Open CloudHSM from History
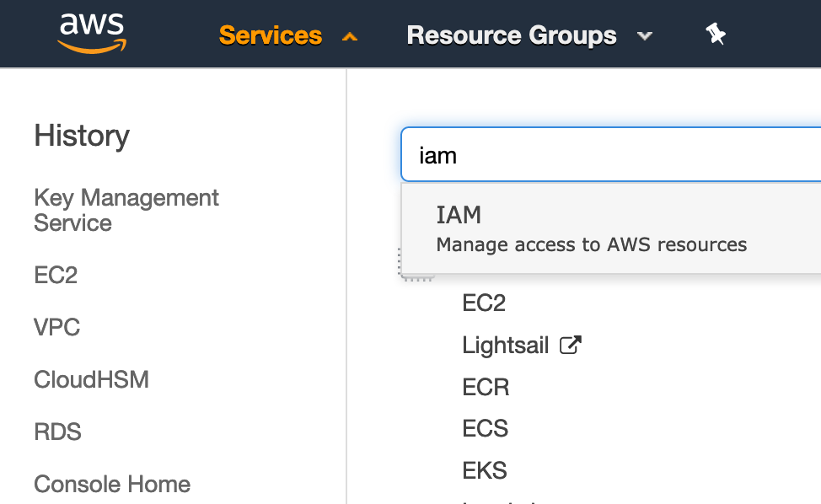Image resolution: width=821 pixels, height=504 pixels. point(91,379)
